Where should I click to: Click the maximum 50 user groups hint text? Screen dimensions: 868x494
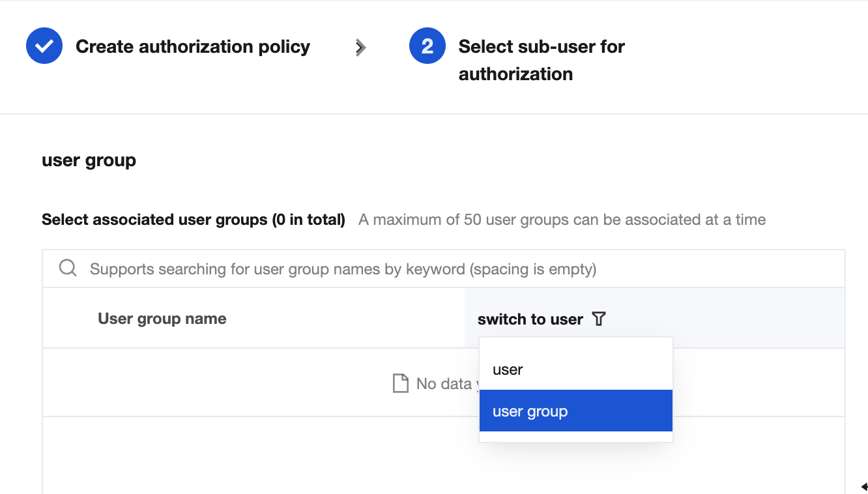562,220
